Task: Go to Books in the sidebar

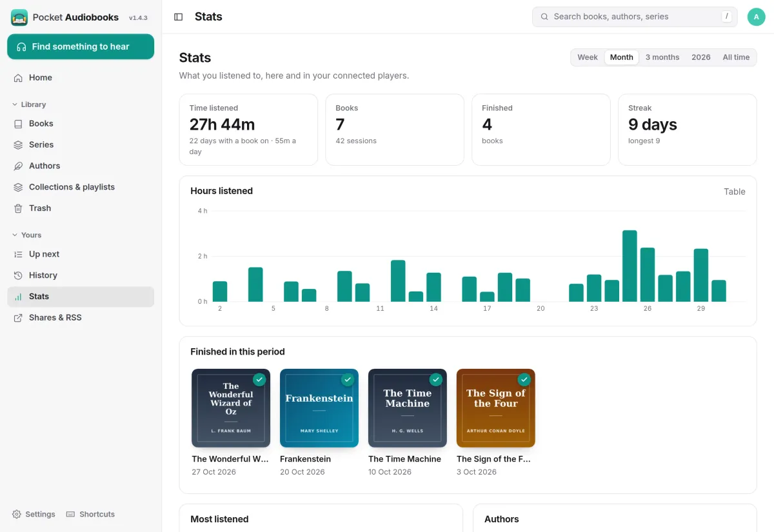Action: [x=81, y=123]
